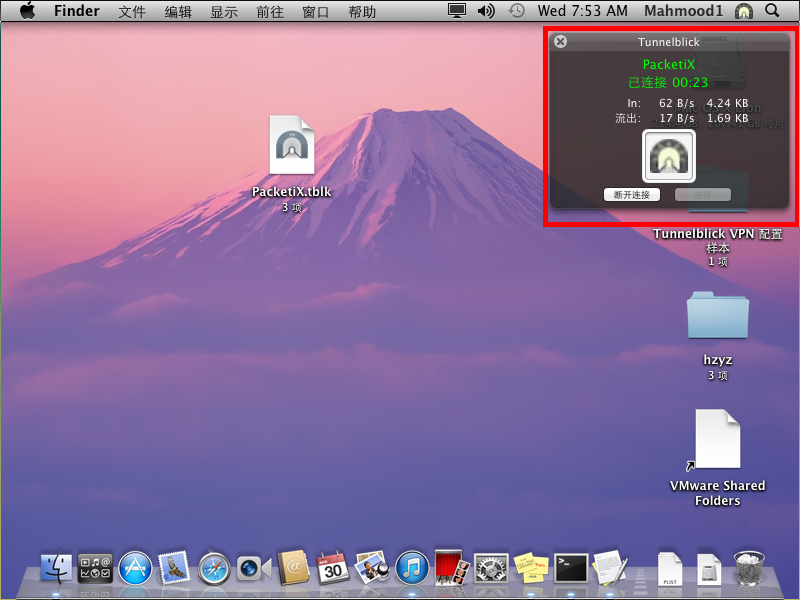Click the greyed-out 连接 button

click(x=703, y=194)
